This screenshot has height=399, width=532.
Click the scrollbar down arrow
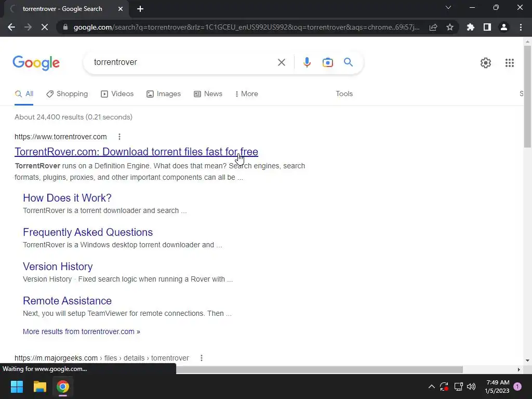[x=527, y=361]
